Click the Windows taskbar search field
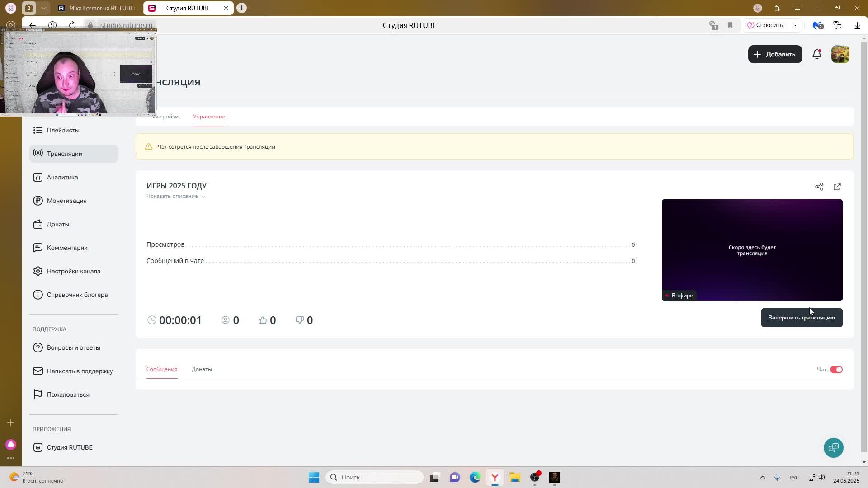 (x=374, y=477)
